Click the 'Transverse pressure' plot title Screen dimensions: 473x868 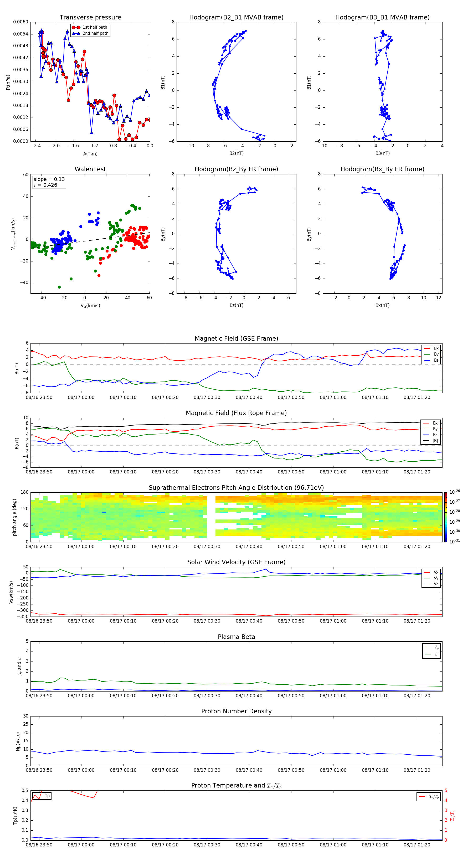pos(90,18)
